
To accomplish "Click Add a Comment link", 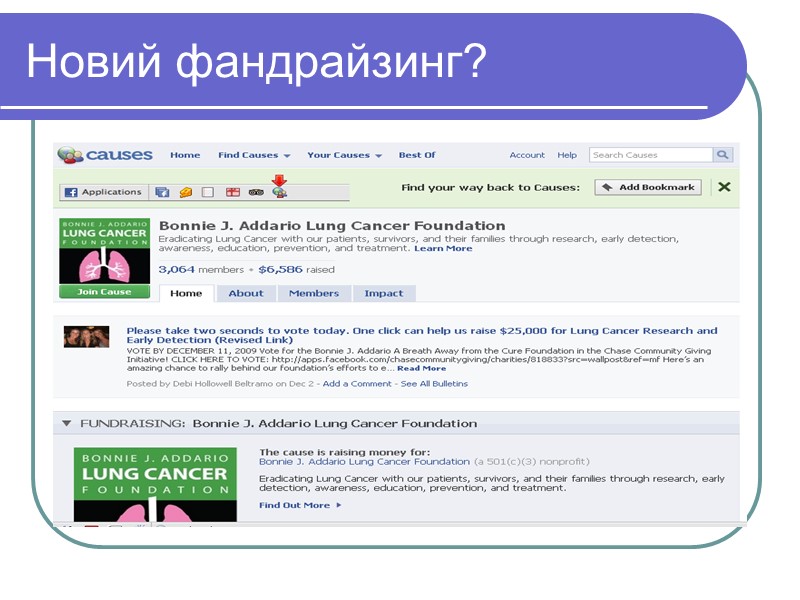I will (357, 384).
